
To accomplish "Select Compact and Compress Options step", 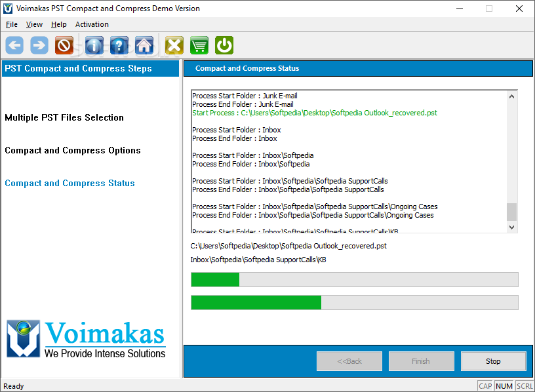I will click(73, 151).
